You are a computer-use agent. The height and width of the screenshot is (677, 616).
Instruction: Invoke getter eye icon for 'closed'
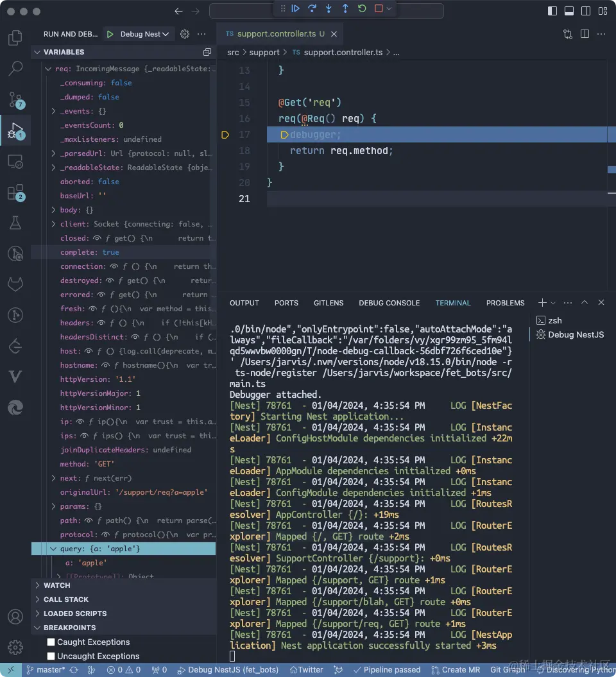pyautogui.click(x=97, y=238)
